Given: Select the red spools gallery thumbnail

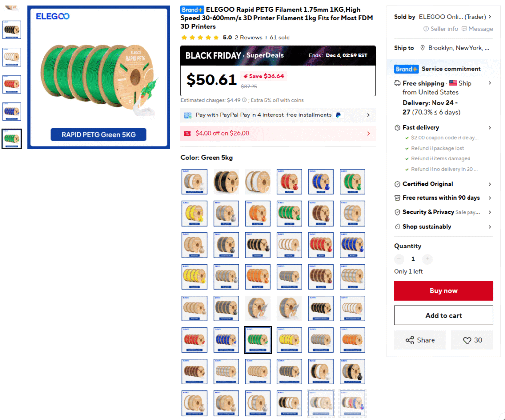Looking at the screenshot, I should pos(12,84).
